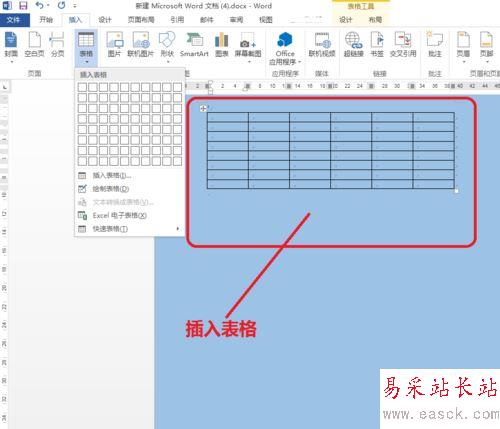Switch to the 开始 Home tab
This screenshot has height=429, width=500.
[46, 20]
